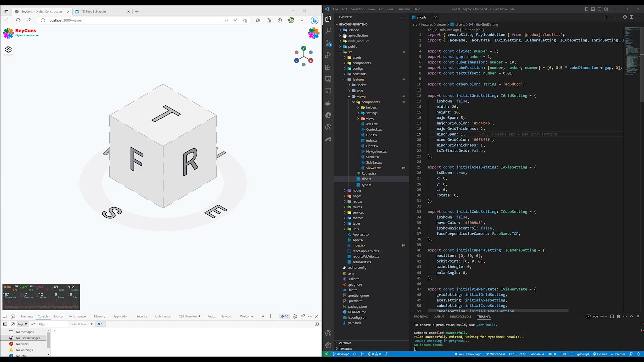
Task: Switch to PROBLEMS panel tab
Action: [x=421, y=317]
